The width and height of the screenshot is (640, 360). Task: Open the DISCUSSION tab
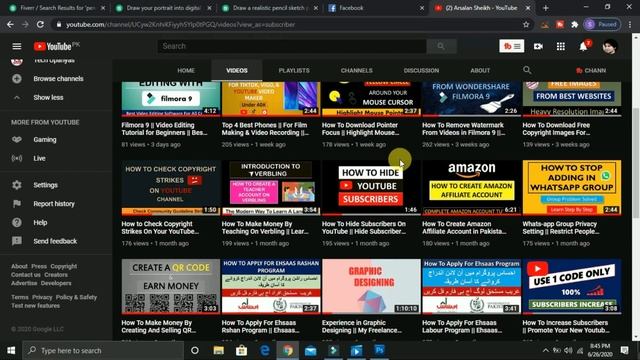[421, 71]
